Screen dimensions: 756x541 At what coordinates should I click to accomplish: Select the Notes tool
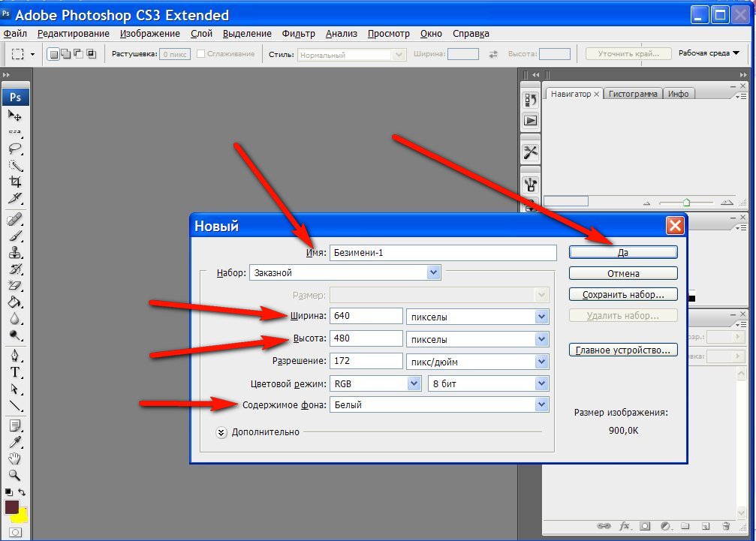click(x=15, y=426)
